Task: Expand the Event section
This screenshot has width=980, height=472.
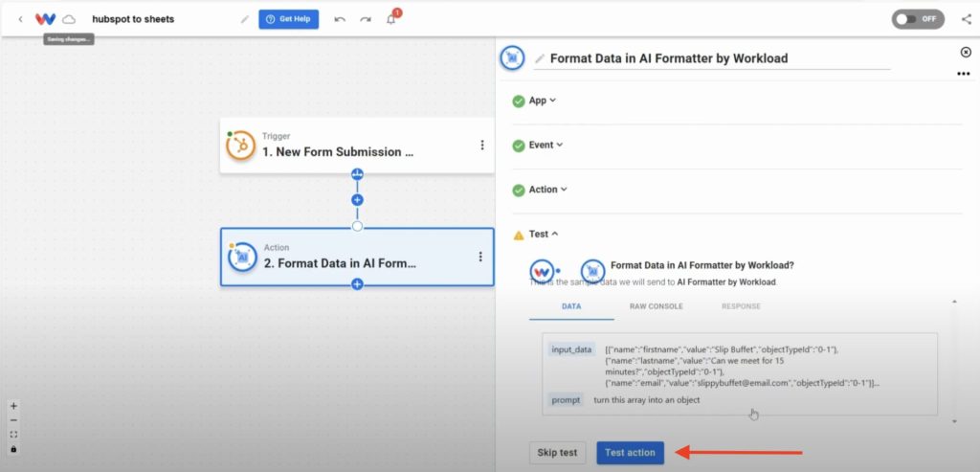Action: pyautogui.click(x=546, y=145)
